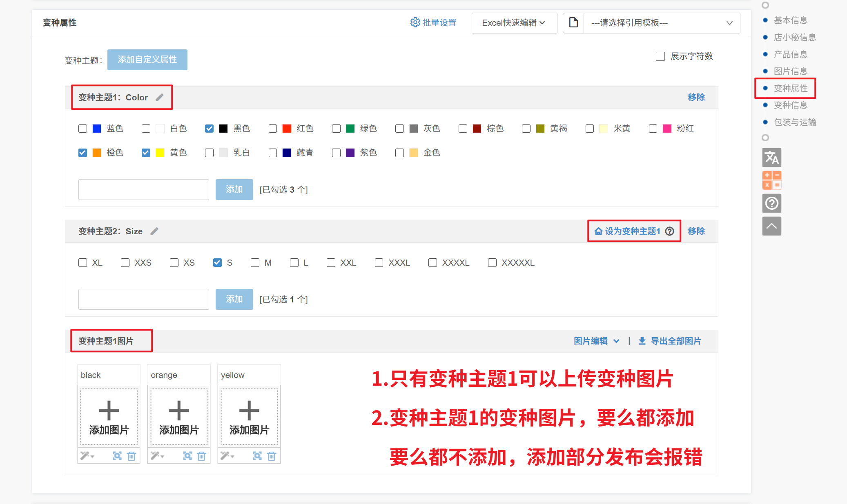The height and width of the screenshot is (504, 847).
Task: Expand the 请选择引用模板 template dropdown
Action: 662,23
